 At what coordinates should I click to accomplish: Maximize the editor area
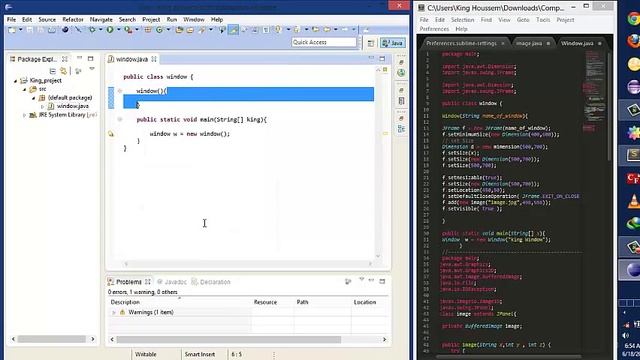(x=382, y=59)
